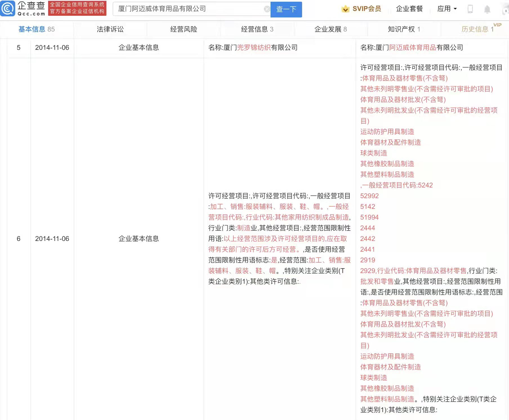Viewport: 509px width, 420px height.
Task: Clear the search field with the x icon
Action: (267, 9)
